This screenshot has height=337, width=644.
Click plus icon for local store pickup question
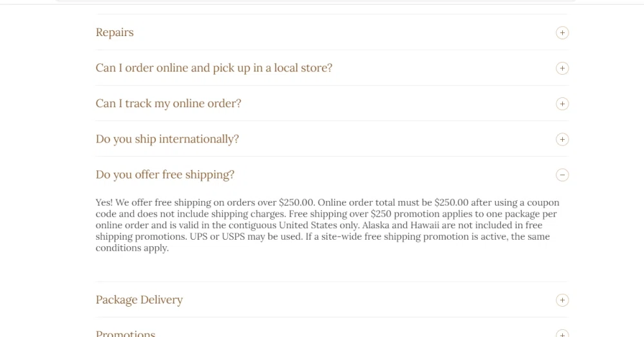click(562, 68)
